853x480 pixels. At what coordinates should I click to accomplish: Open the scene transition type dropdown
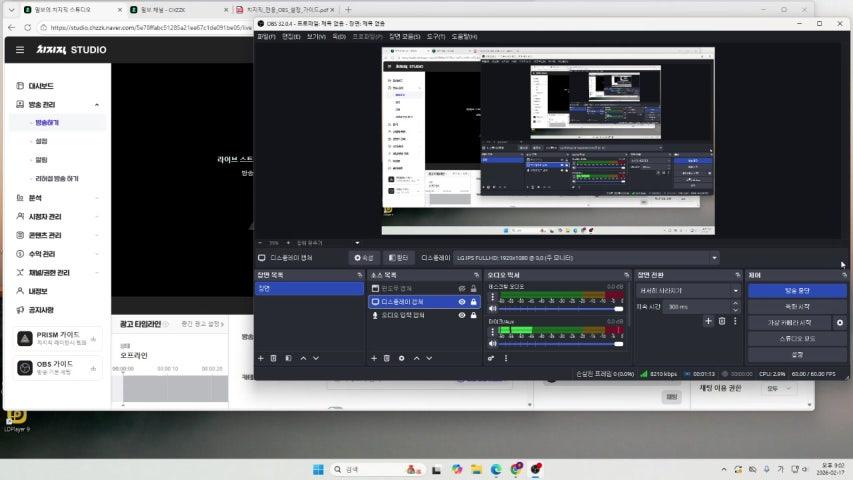(x=688, y=291)
